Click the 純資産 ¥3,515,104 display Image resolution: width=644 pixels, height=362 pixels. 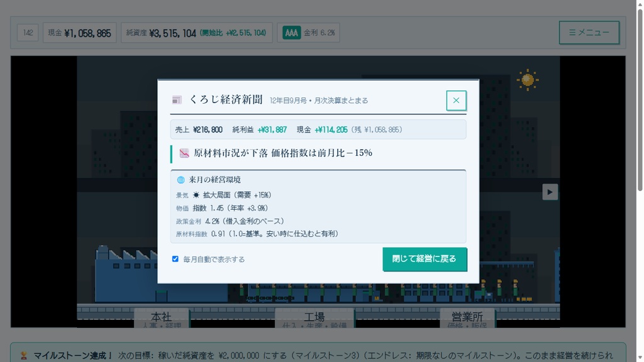coord(197,33)
